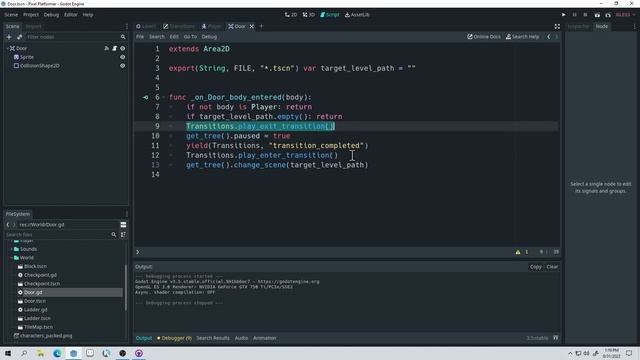Open the Project menu
640x360 pixels.
[x=31, y=15]
